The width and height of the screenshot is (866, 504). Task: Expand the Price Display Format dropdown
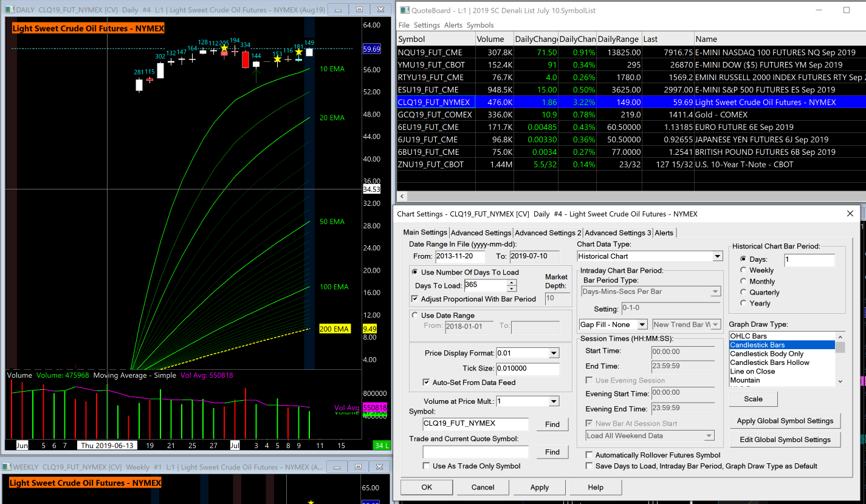[554, 353]
